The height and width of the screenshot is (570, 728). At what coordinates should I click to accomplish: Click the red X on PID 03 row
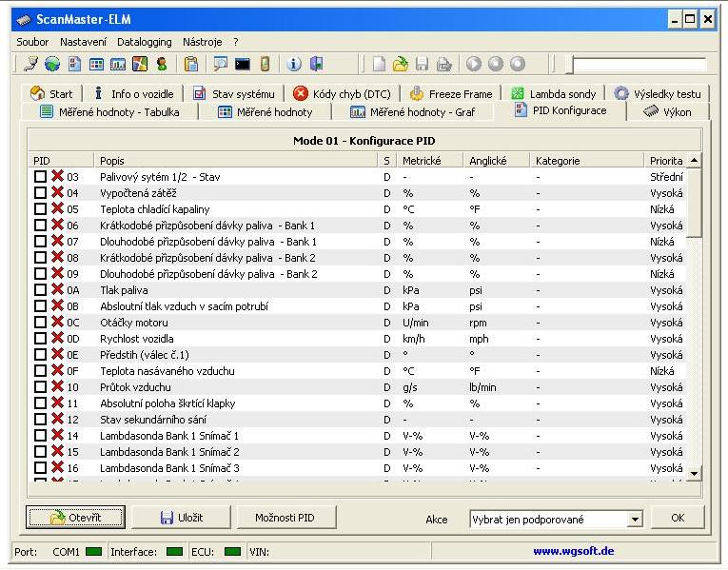(57, 176)
